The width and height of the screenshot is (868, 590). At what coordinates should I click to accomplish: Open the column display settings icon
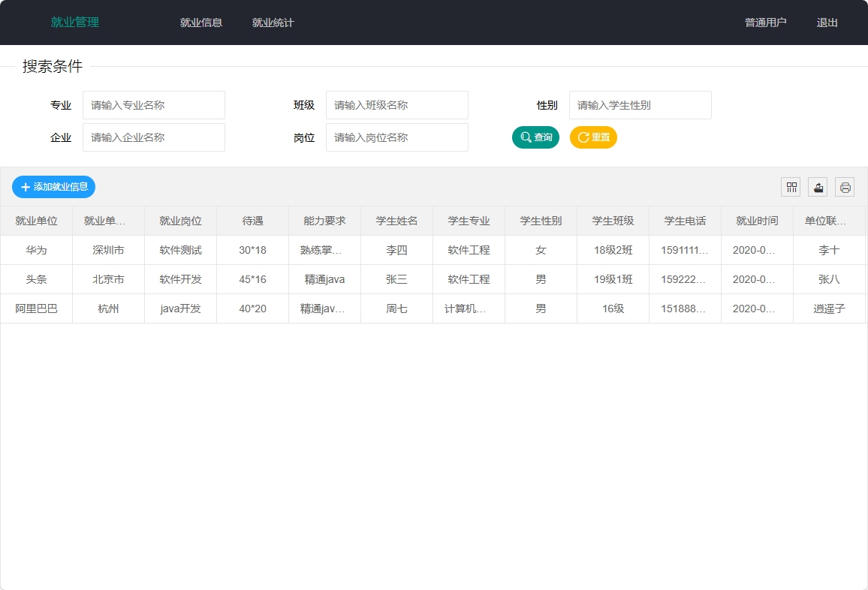(x=790, y=187)
